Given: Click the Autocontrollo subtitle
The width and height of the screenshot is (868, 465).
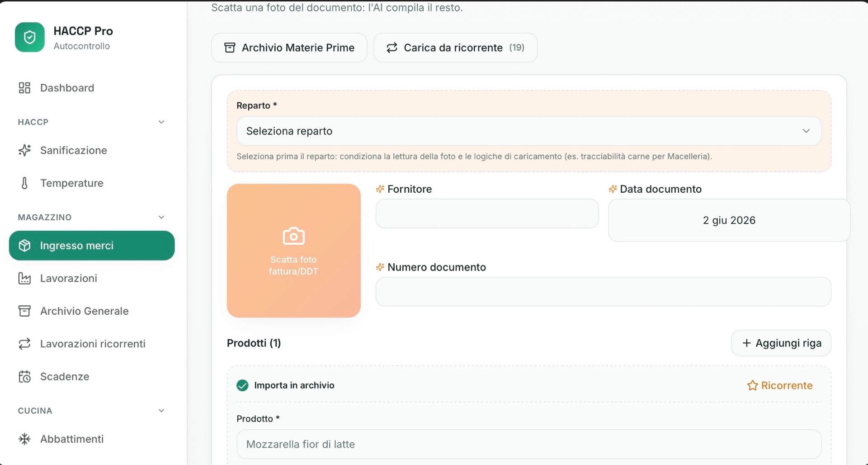Looking at the screenshot, I should tap(82, 46).
